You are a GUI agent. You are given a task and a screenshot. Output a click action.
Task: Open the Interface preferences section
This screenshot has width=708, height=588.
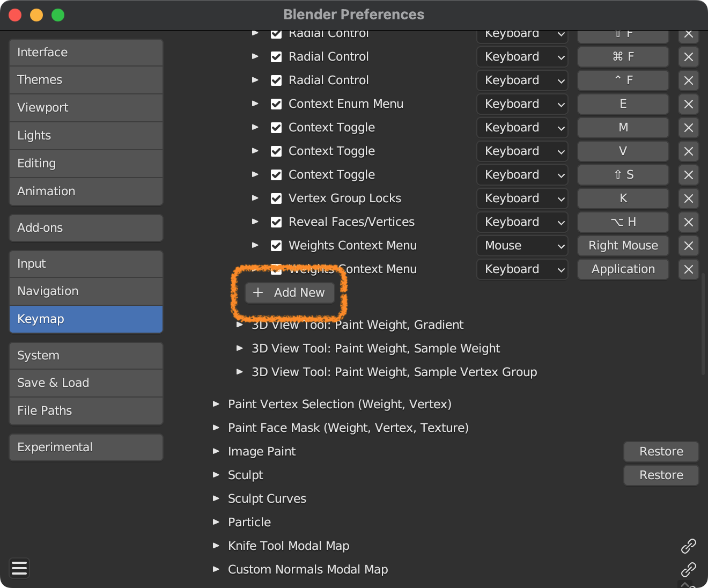click(86, 53)
